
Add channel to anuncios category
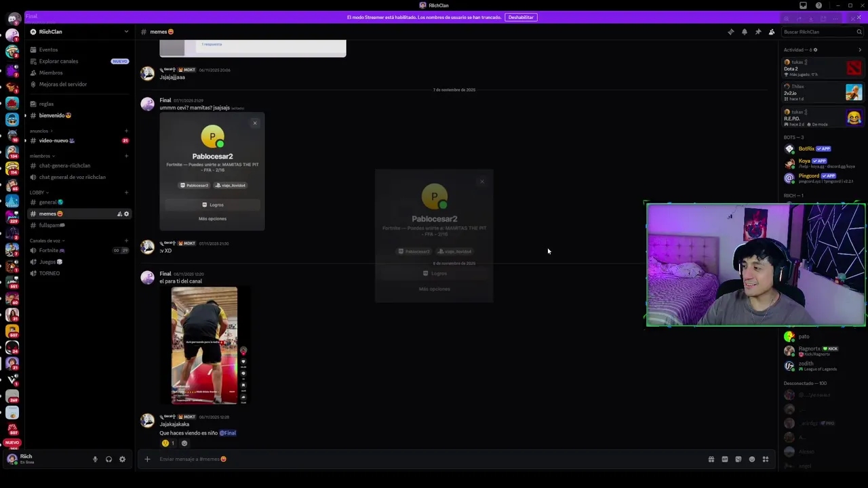(126, 131)
